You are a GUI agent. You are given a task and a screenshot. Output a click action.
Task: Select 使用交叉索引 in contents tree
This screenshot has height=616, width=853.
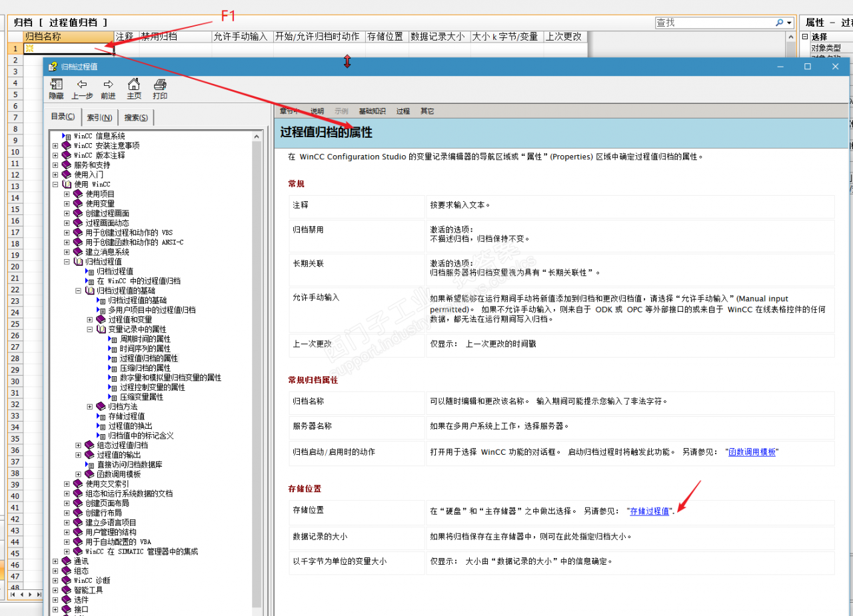coord(108,484)
